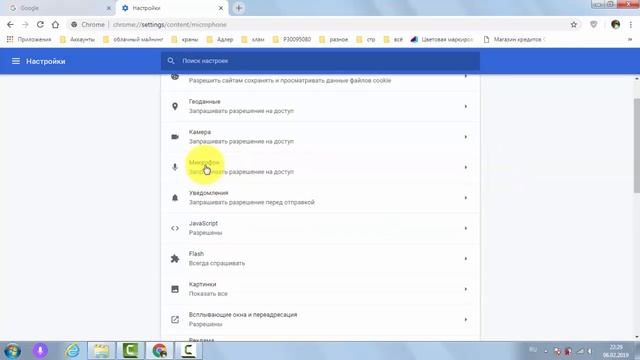Click the Поиск настроек search field
This screenshot has height=360, width=640.
click(x=320, y=61)
